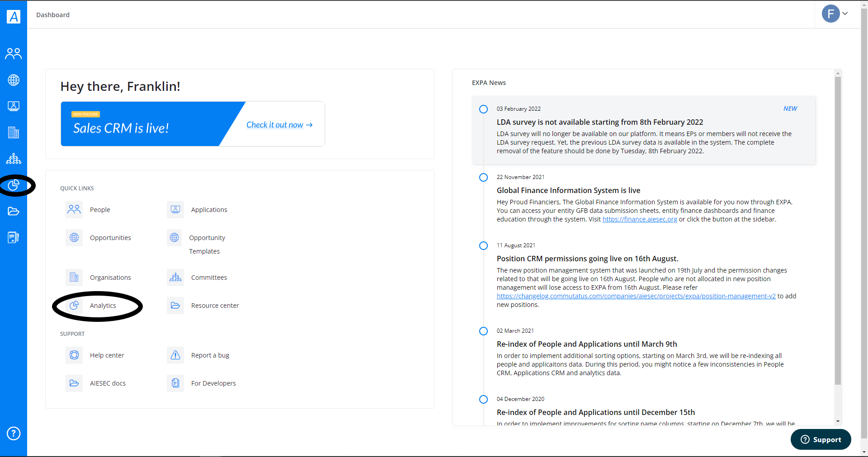Click the Dashboard page title
Image resolution: width=868 pixels, height=457 pixels.
coord(53,15)
